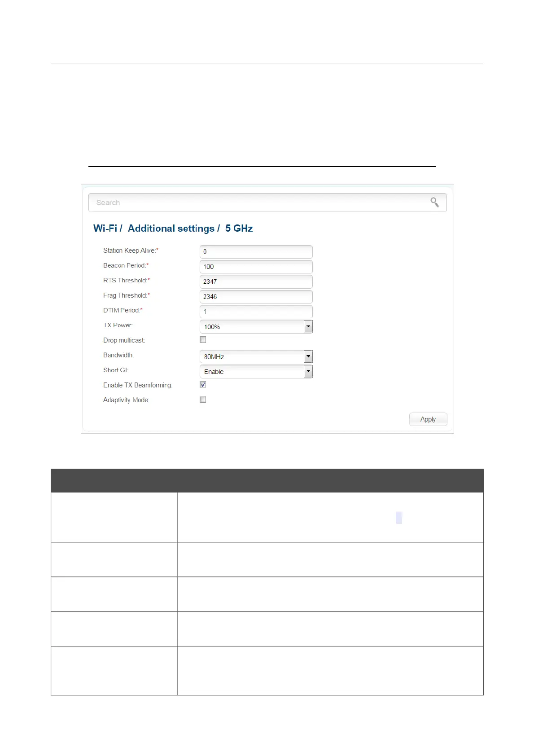Click the 5 GHz breadcrumb
Screen dimensions: 534x756
pos(239,228)
